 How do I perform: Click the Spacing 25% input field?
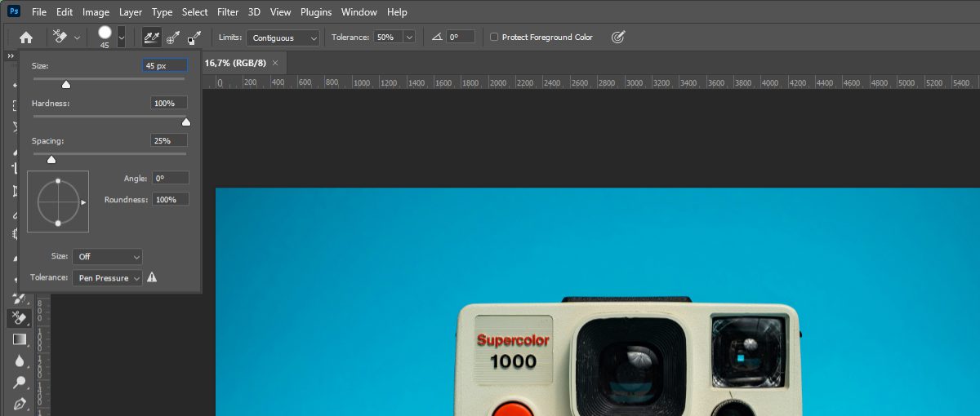click(169, 140)
